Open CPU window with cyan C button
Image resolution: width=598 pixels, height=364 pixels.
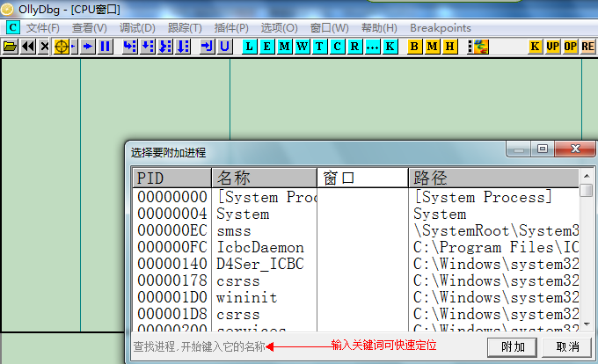(x=337, y=47)
